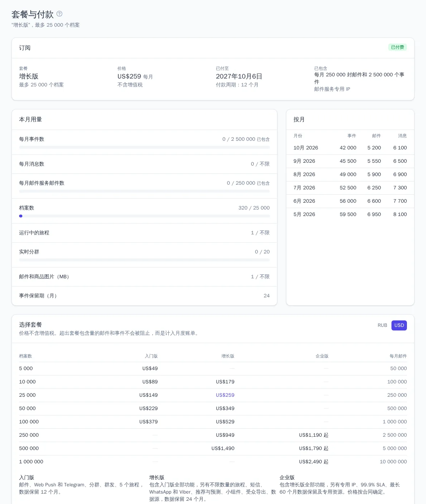Viewport: 426px width, 504px height.
Task: Click the 不含增值税 note under price
Action: point(130,85)
